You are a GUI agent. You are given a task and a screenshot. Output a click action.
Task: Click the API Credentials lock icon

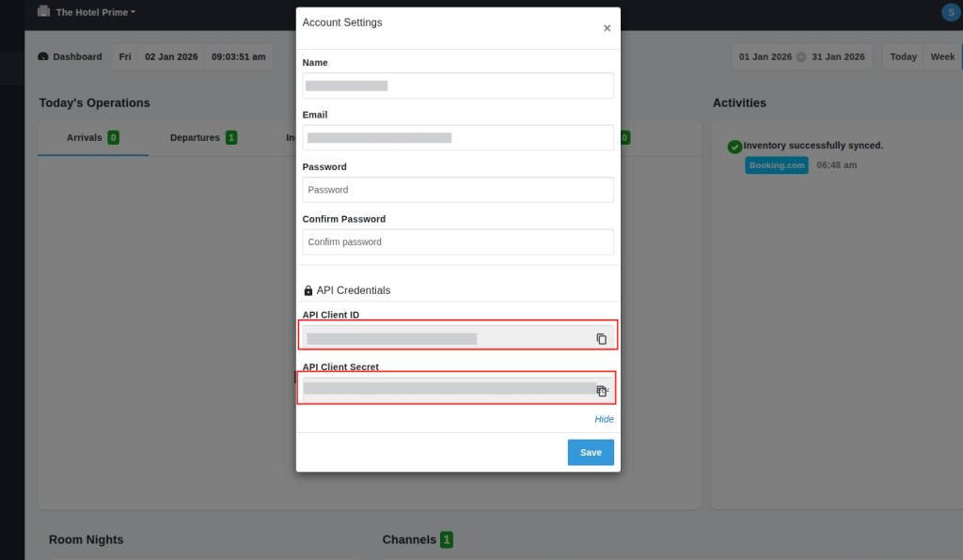pos(308,291)
